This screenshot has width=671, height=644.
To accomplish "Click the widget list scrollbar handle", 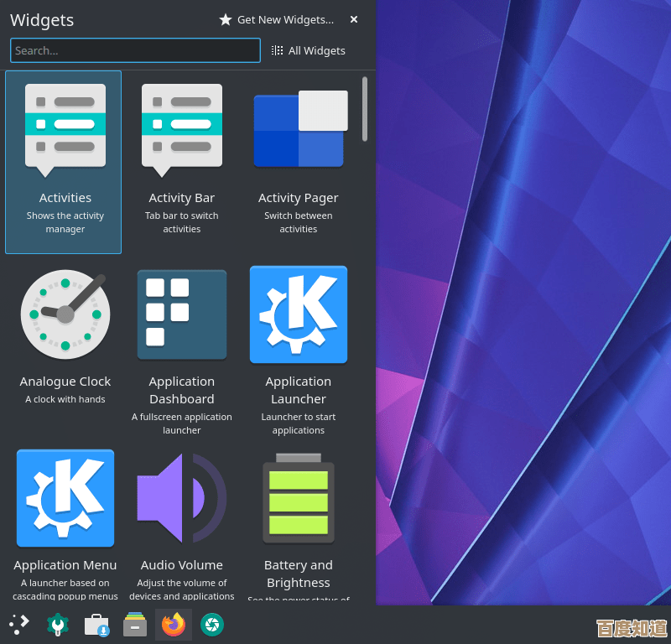I will click(x=365, y=109).
